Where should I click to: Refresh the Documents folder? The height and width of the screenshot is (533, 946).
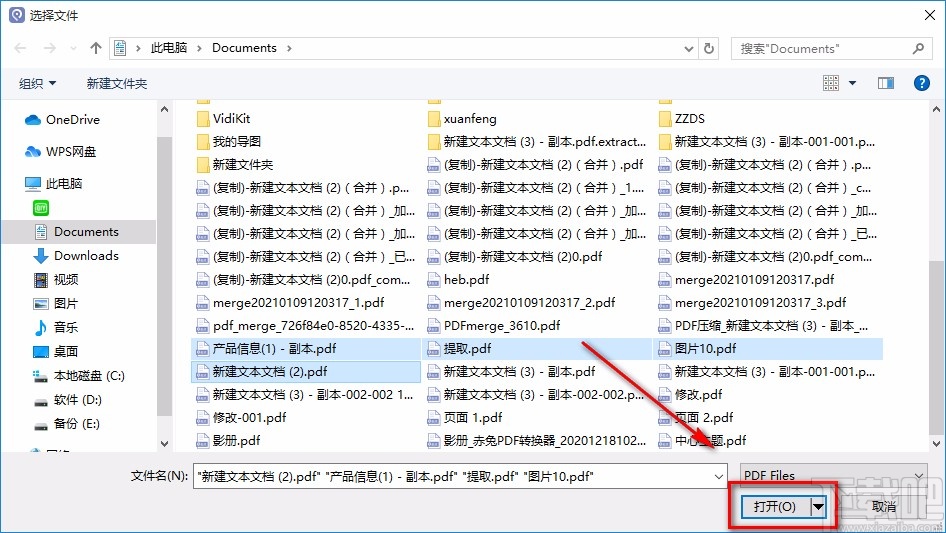(710, 48)
